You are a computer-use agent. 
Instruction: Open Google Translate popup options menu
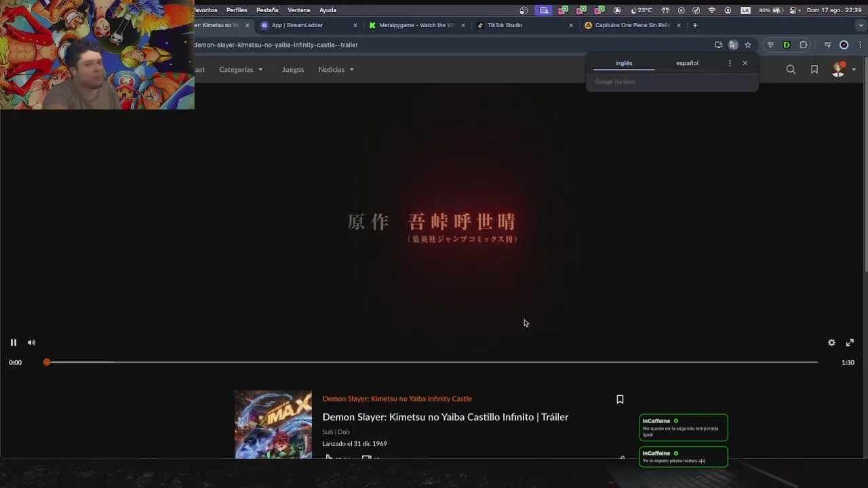[x=730, y=63]
